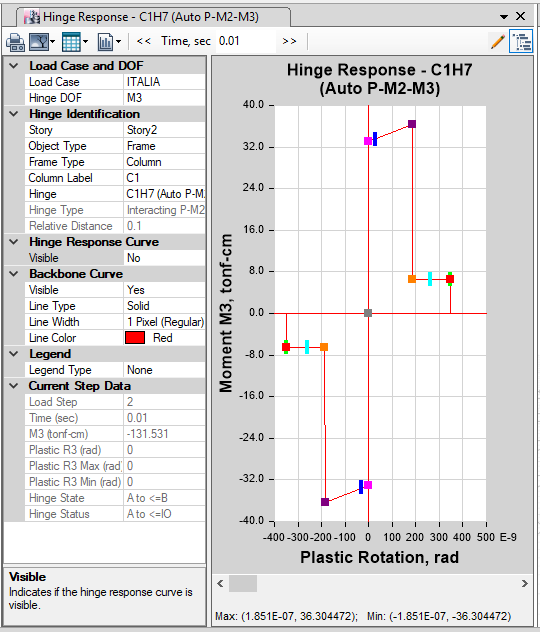The height and width of the screenshot is (632, 540).
Task: Click the M3 value -131.531
Action: (x=164, y=434)
